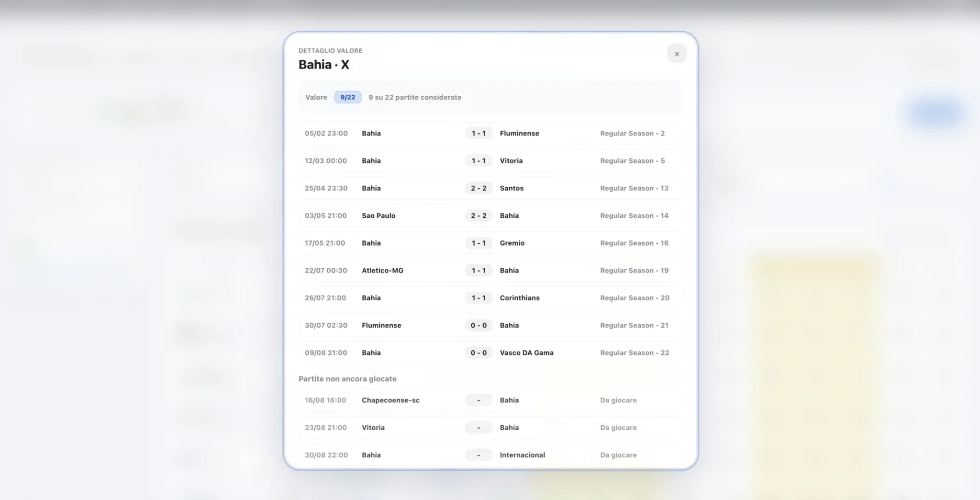Select the Bahia vs Vasco DA Gama row

tap(490, 352)
